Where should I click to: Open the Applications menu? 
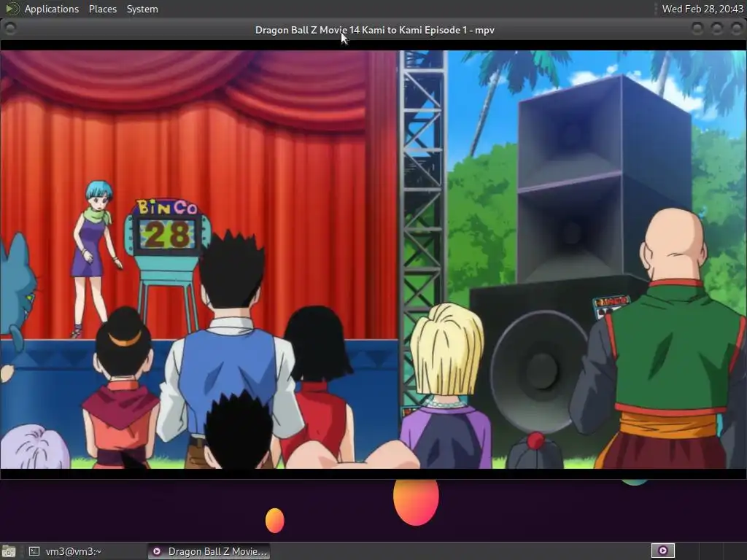click(x=52, y=9)
